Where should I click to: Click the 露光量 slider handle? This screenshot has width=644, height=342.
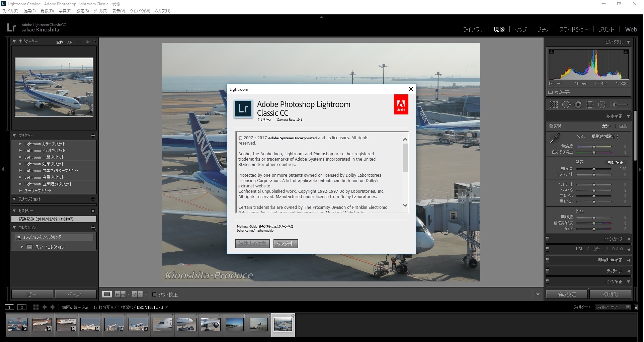click(594, 169)
